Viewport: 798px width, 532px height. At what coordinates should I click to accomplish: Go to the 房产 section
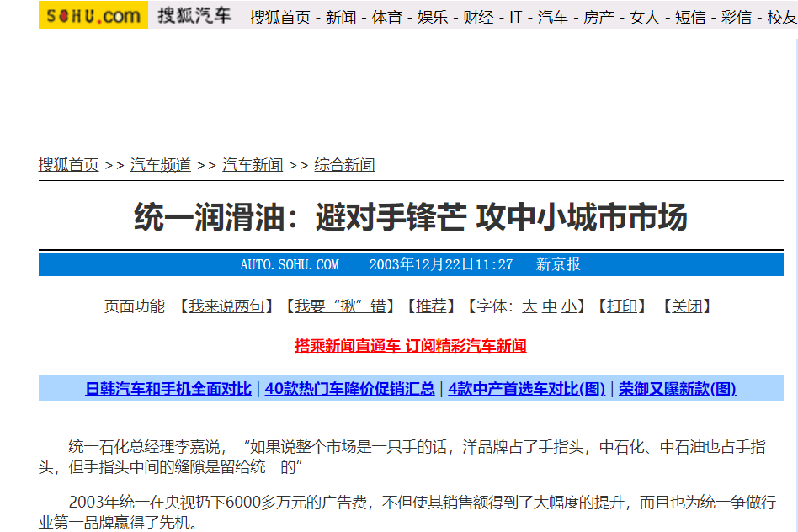pos(598,18)
